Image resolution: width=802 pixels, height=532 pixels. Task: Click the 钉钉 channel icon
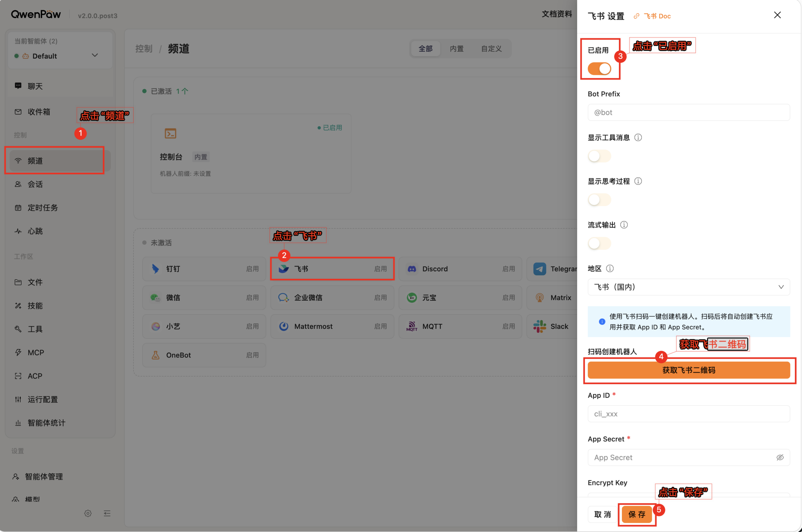[155, 269]
